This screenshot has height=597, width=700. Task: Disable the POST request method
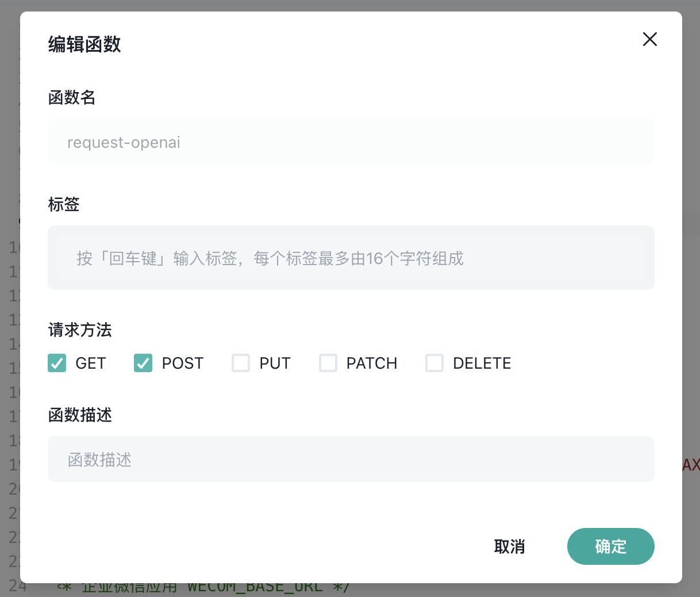pyautogui.click(x=143, y=363)
